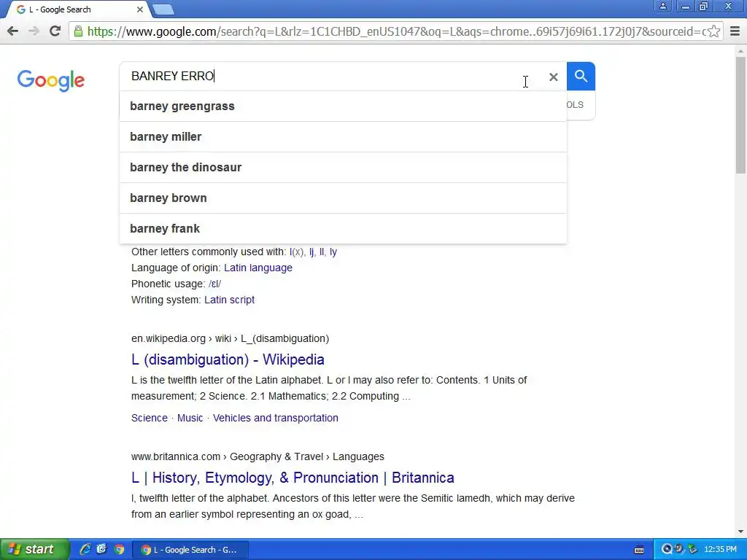The width and height of the screenshot is (747, 560).
Task: Click the scrollbar down arrow
Action: pos(741,532)
